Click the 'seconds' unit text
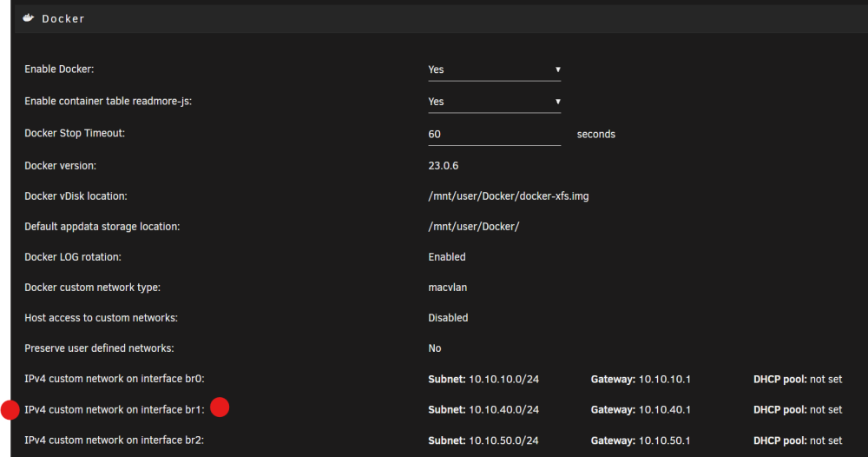Viewport: 868px width, 457px height. coord(596,135)
